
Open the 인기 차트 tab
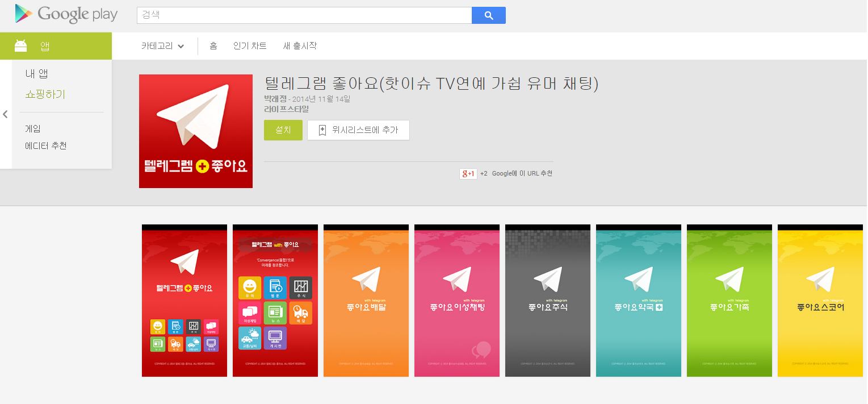[x=250, y=46]
